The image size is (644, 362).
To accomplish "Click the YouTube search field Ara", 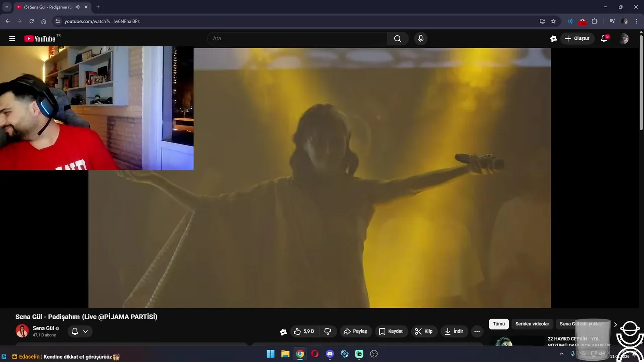I will 297,39.
